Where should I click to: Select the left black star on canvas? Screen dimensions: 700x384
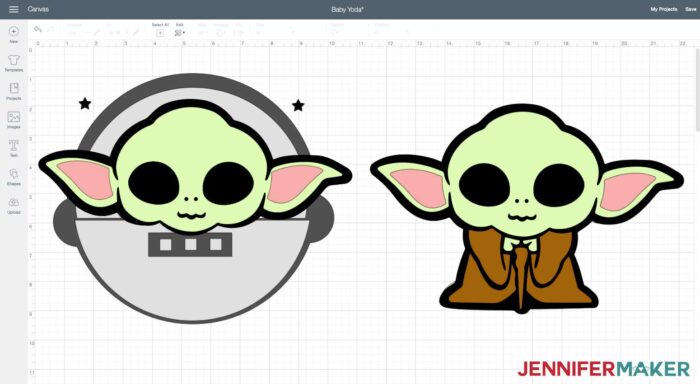85,104
